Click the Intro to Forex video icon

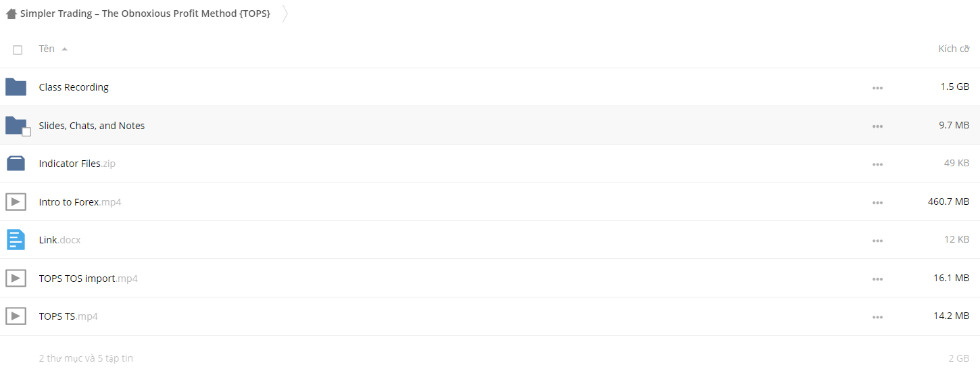[x=16, y=201]
